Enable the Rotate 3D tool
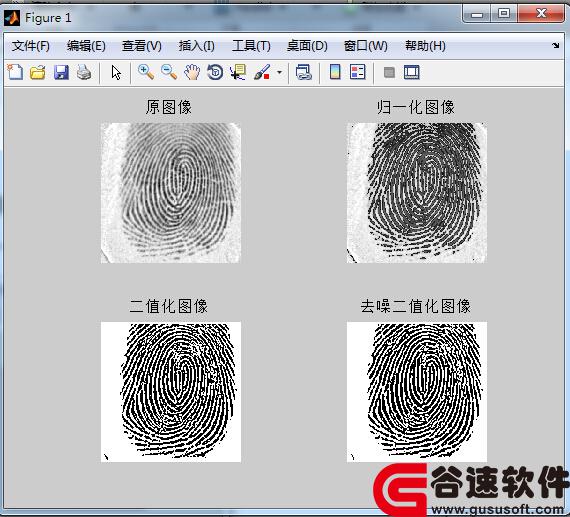 coord(215,72)
